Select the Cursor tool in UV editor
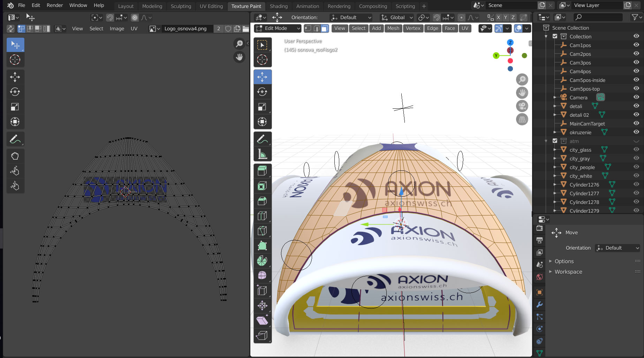 pyautogui.click(x=15, y=60)
